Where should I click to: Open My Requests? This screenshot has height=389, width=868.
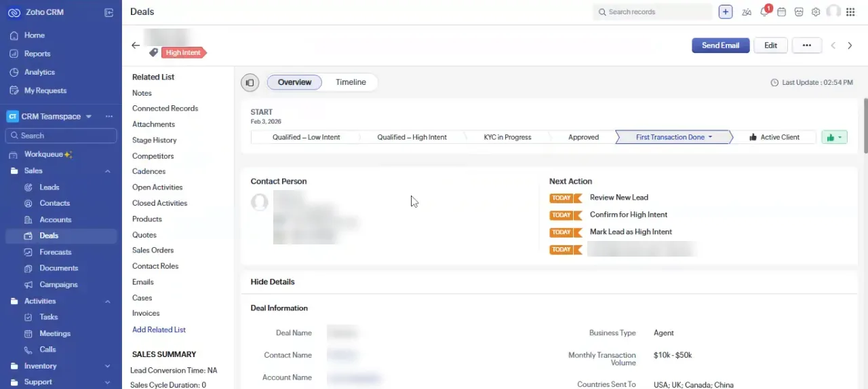[45, 90]
